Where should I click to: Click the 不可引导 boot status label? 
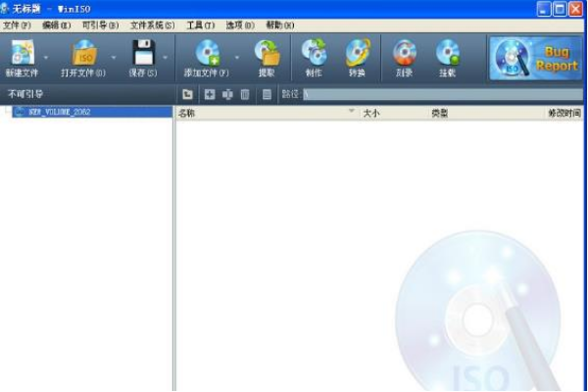25,94
